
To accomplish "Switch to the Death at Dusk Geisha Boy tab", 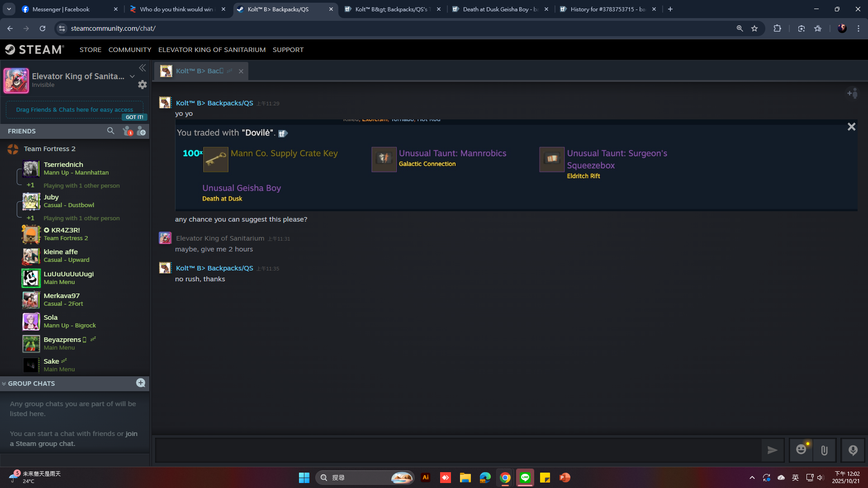I will [x=499, y=9].
